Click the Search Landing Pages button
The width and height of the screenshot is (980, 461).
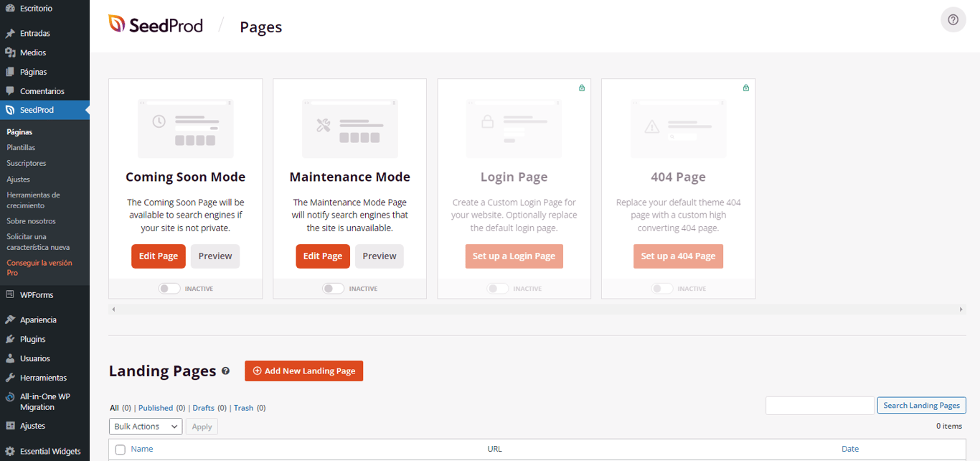tap(921, 405)
